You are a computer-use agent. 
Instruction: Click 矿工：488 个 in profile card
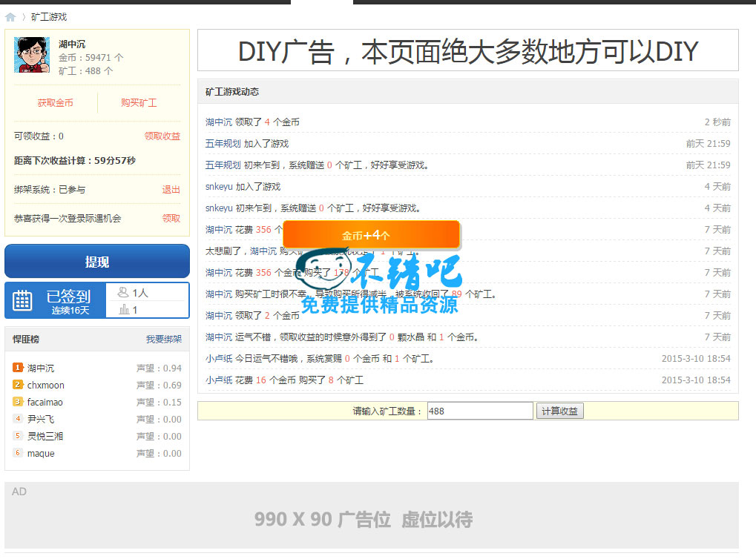click(x=86, y=71)
